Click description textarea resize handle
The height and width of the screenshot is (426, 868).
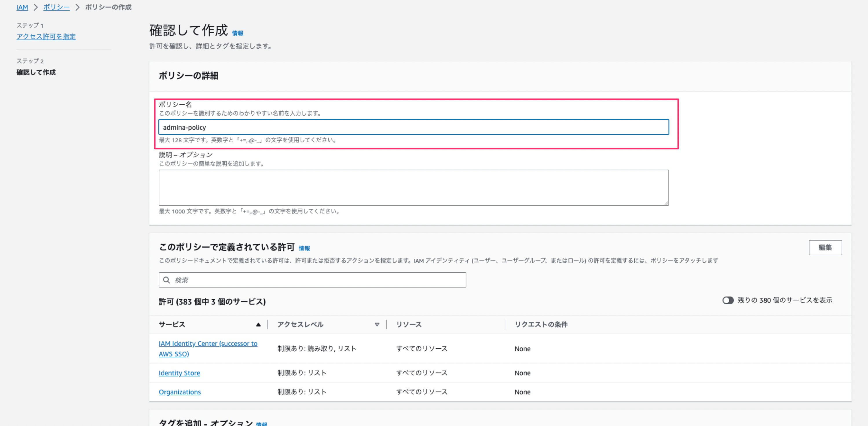click(666, 203)
